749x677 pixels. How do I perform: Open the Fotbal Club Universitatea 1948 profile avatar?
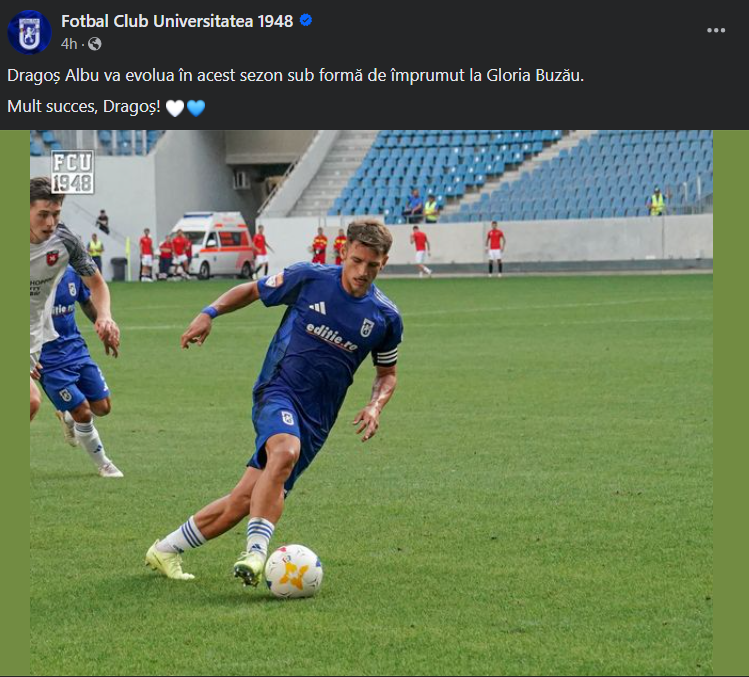click(x=29, y=31)
